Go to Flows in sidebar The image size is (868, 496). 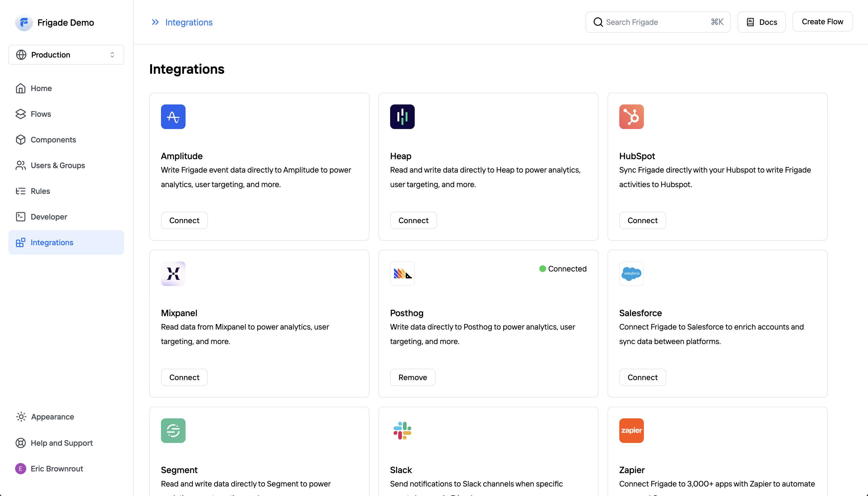click(x=41, y=114)
